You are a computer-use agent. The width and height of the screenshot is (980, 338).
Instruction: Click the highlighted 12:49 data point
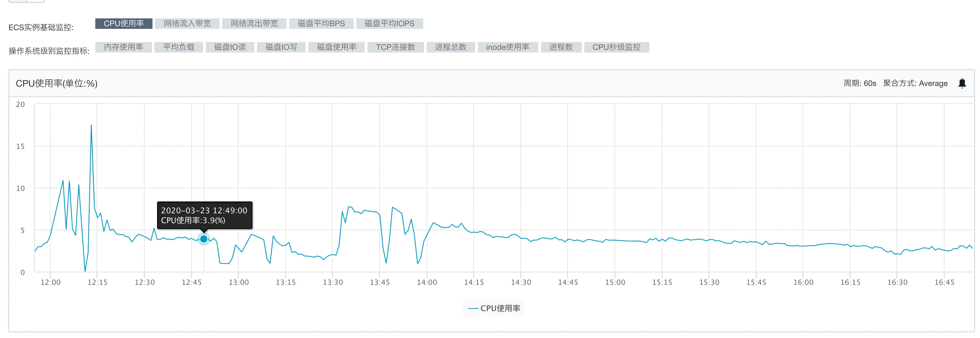pos(203,239)
